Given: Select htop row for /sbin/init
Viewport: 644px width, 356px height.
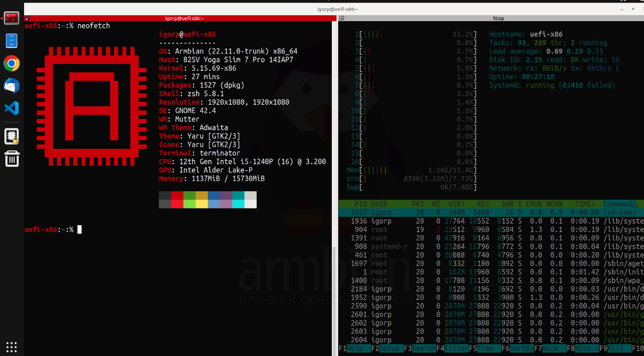Looking at the screenshot, I should click(491, 272).
